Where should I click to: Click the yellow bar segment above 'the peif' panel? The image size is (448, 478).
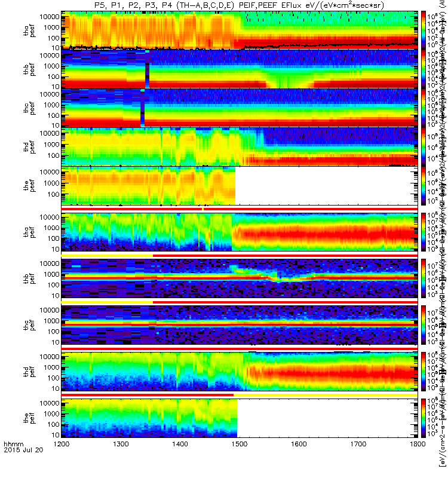click(326, 395)
